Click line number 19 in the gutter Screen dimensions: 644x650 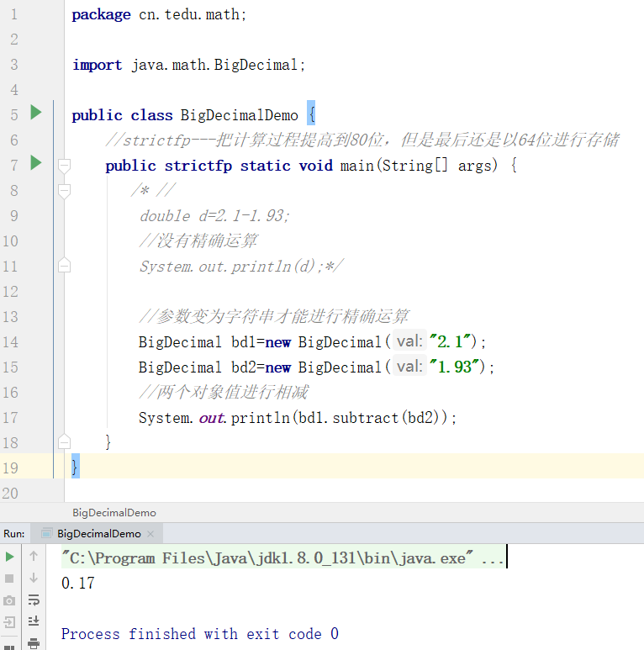point(10,468)
